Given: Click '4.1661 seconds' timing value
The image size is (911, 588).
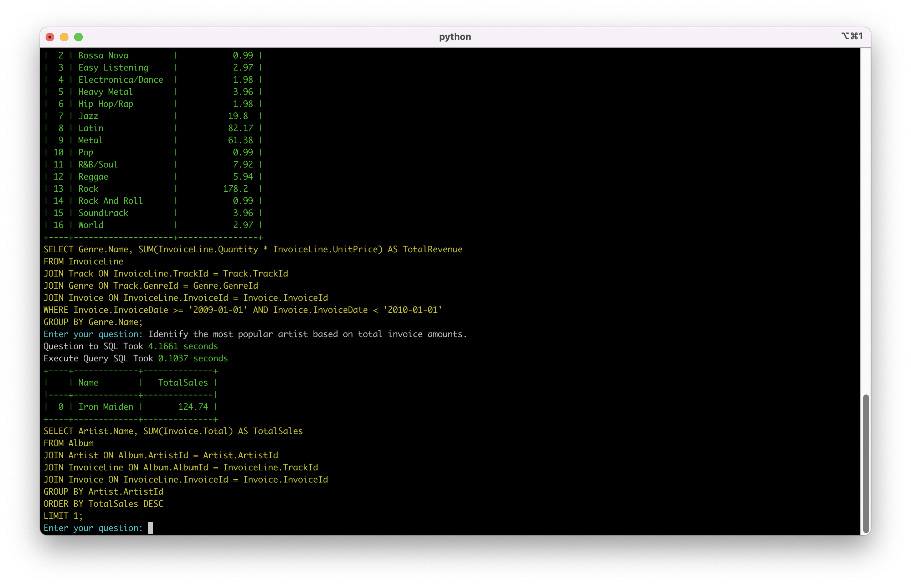Looking at the screenshot, I should 183,346.
